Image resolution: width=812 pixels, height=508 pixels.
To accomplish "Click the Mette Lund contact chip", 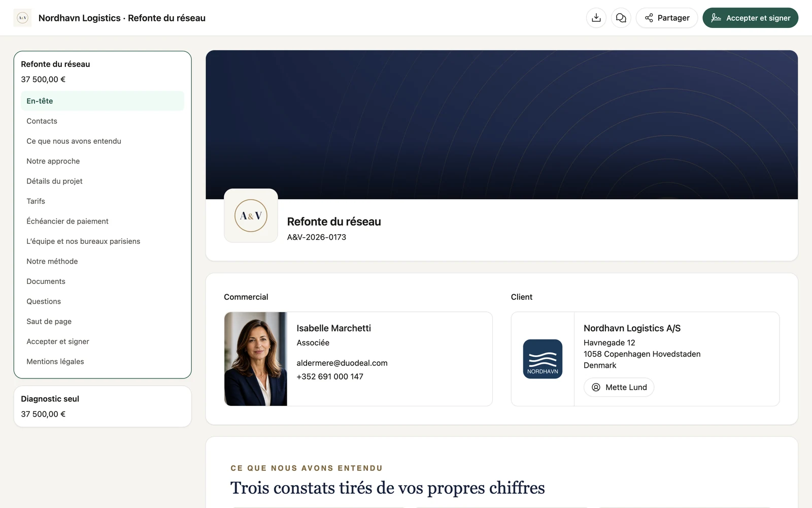I will coord(619,387).
